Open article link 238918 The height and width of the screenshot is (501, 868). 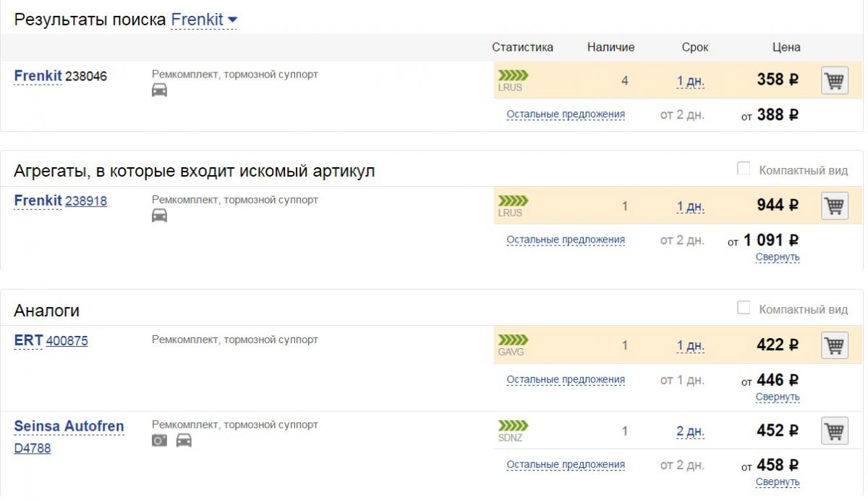pos(86,201)
